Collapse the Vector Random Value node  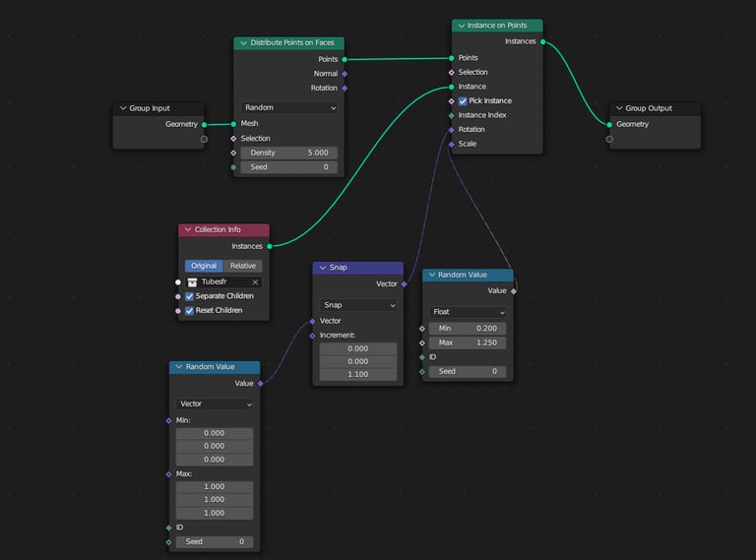pyautogui.click(x=179, y=367)
